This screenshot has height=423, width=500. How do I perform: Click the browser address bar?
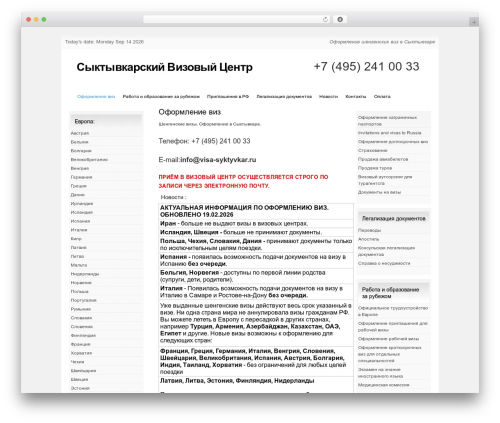pyautogui.click(x=236, y=20)
